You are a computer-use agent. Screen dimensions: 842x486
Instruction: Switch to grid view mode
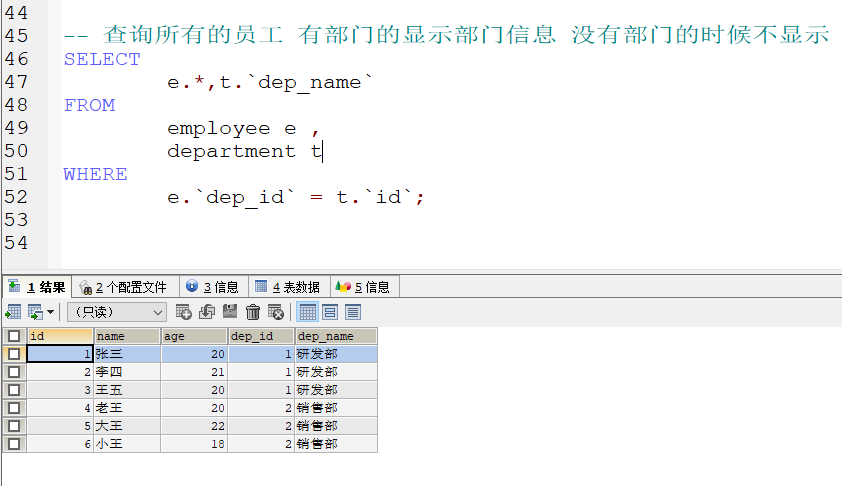(308, 312)
